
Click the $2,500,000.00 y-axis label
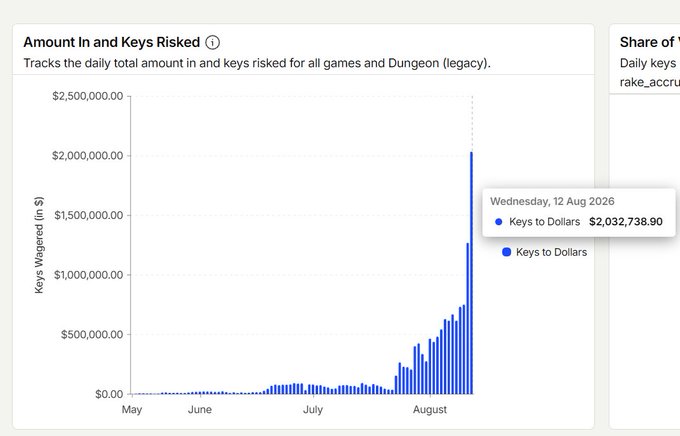point(88,96)
